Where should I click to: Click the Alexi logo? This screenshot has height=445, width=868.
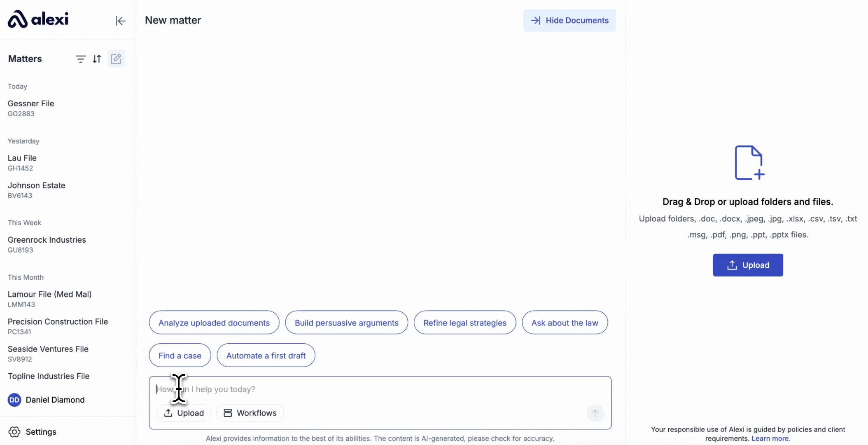pos(38,19)
